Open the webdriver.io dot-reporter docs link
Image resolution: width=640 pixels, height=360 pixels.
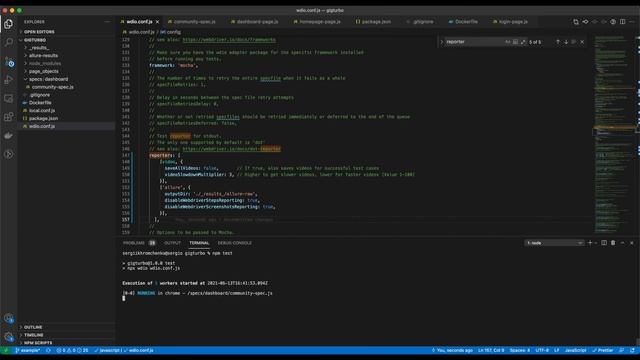pos(231,149)
